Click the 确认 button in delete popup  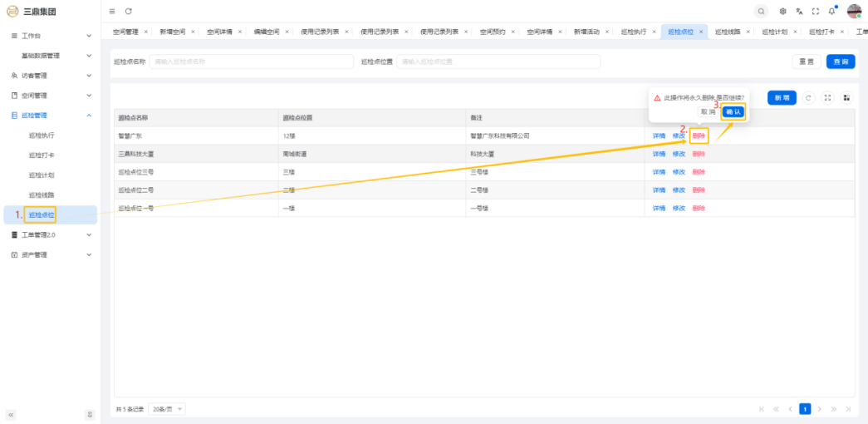click(733, 111)
